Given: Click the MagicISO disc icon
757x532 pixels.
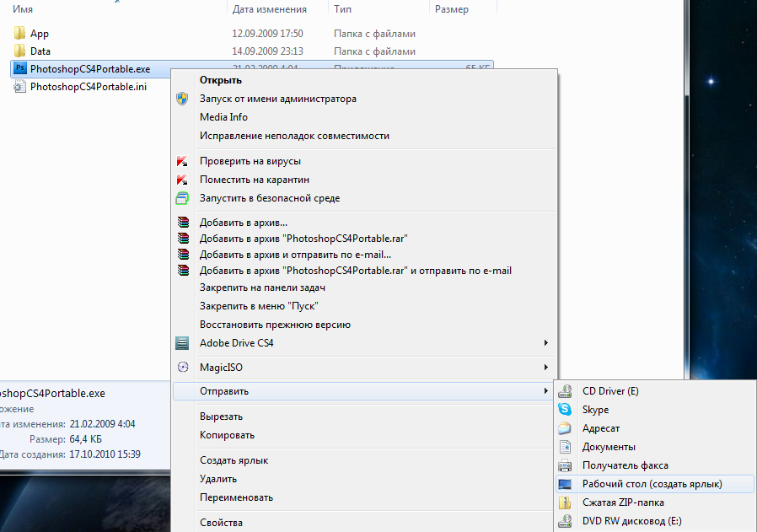Looking at the screenshot, I should point(183,367).
